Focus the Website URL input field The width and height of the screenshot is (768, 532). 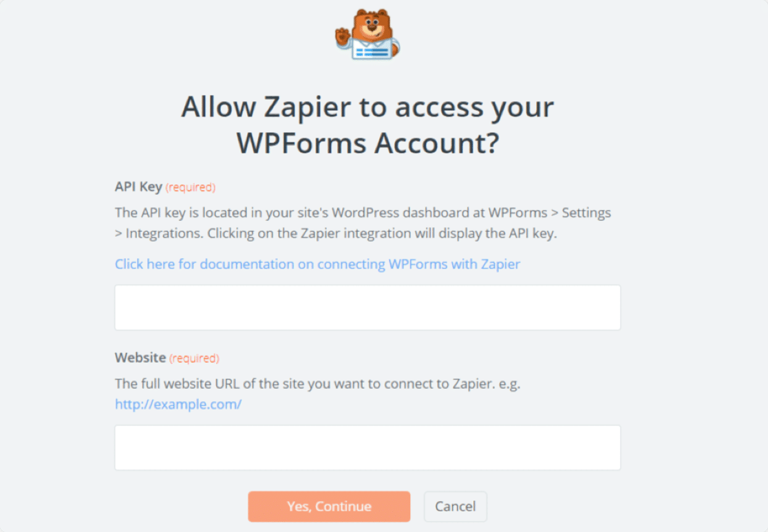(x=367, y=448)
